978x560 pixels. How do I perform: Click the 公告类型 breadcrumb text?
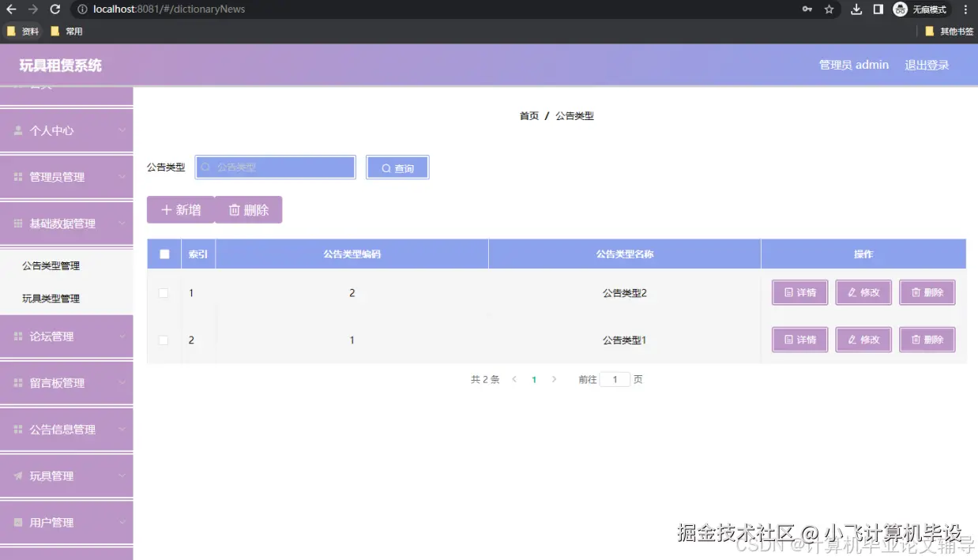pos(574,116)
